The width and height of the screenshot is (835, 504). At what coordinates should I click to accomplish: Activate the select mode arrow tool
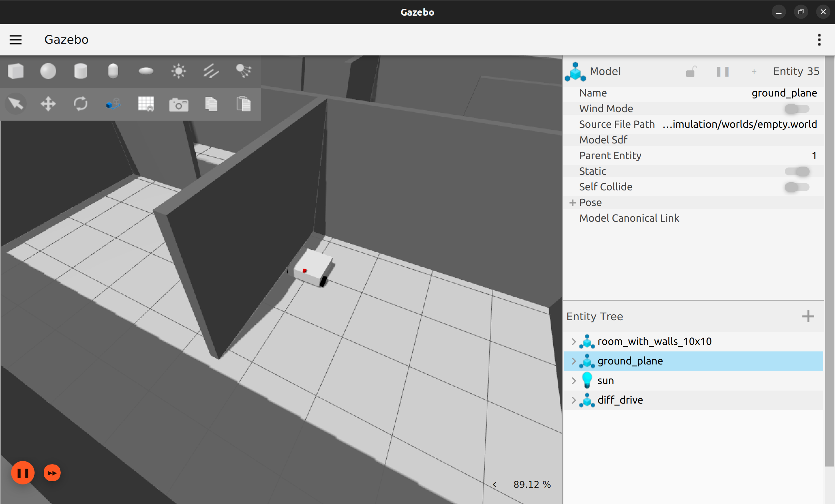point(16,104)
